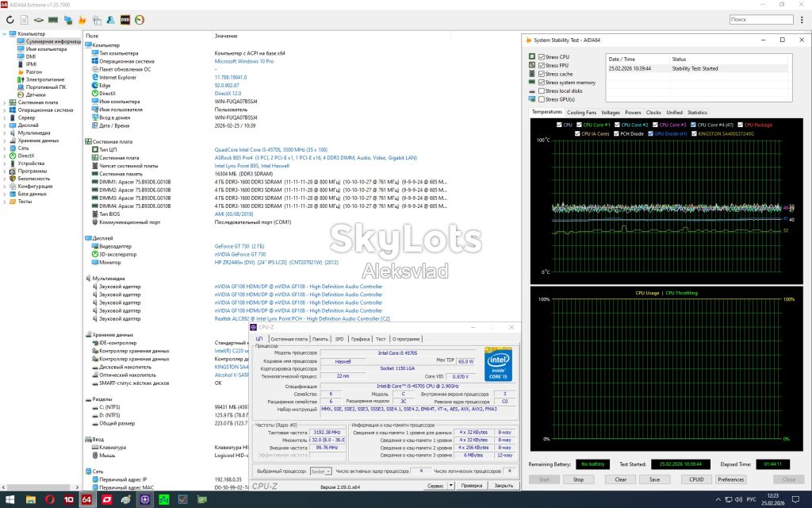Click the network computers toolbar icon
Image resolution: width=812 pixels, height=508 pixels.
(68, 20)
